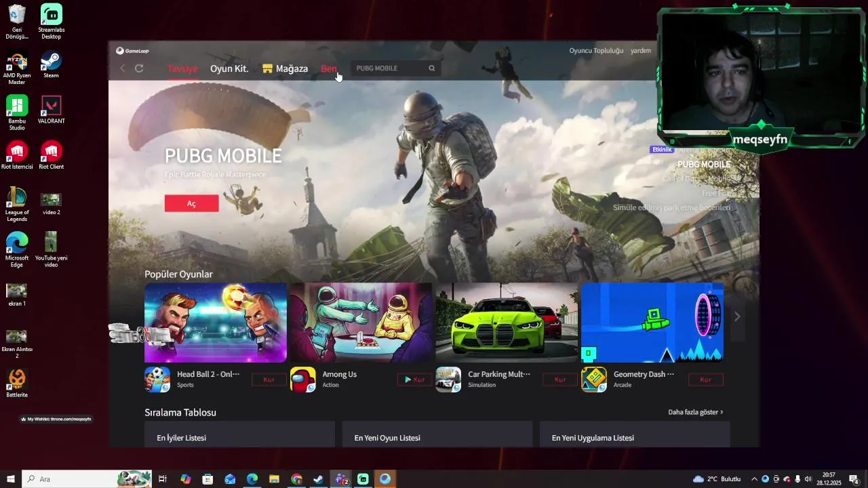Open Geometry Dash app icon

[x=594, y=380]
